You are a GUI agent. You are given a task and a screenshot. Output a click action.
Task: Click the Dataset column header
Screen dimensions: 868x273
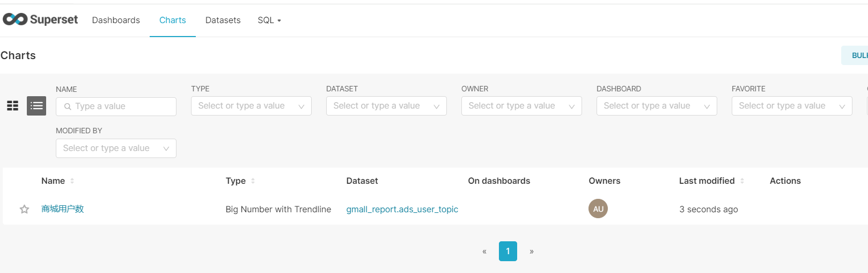pos(362,181)
